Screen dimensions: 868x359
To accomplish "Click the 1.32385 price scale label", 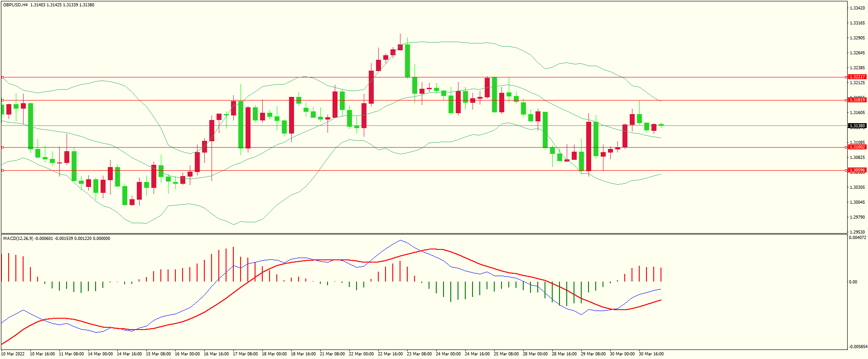I will coord(857,68).
